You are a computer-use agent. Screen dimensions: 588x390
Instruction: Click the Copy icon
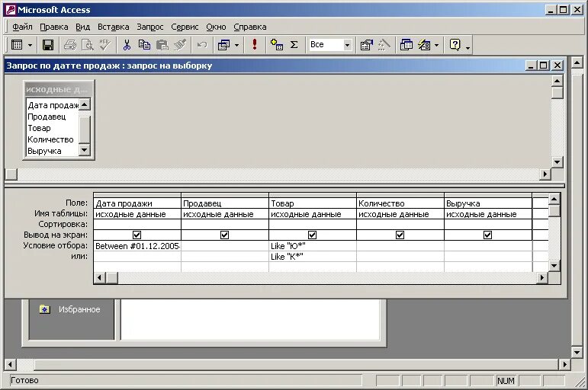pos(144,45)
